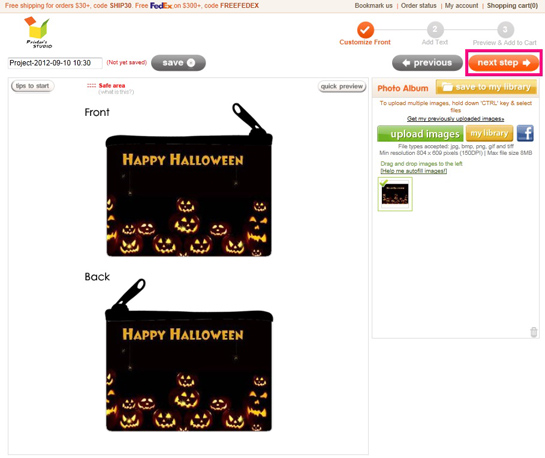
Task: Open tips to start
Action: click(x=32, y=86)
